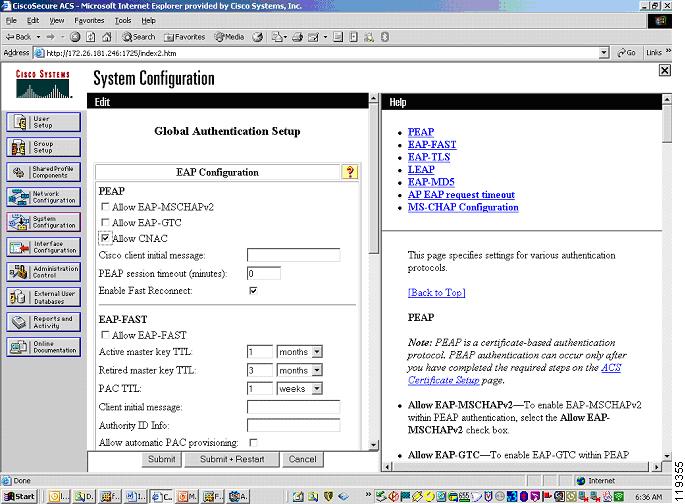Click the Authority ID Info field
This screenshot has height=504, width=685.
[293, 425]
